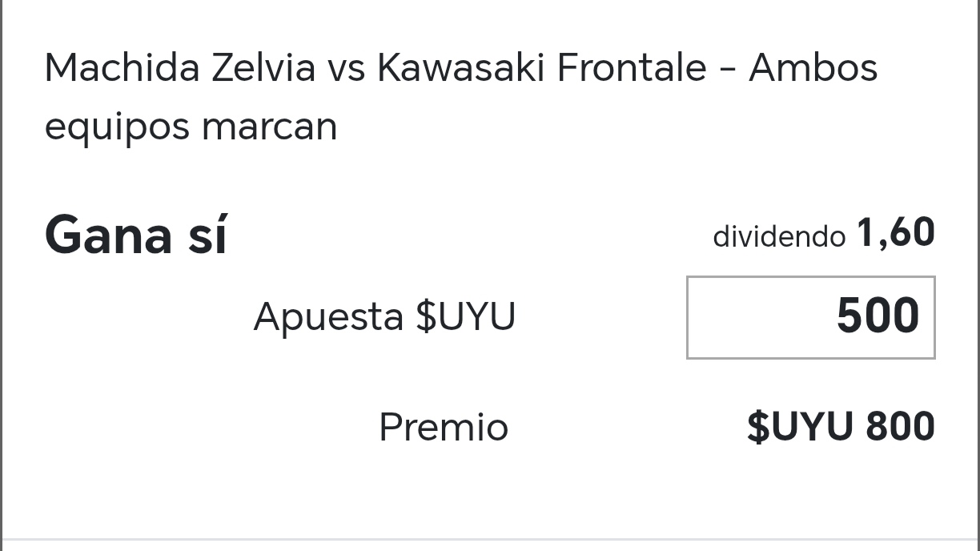Click the 1,60 odds number

(x=896, y=234)
